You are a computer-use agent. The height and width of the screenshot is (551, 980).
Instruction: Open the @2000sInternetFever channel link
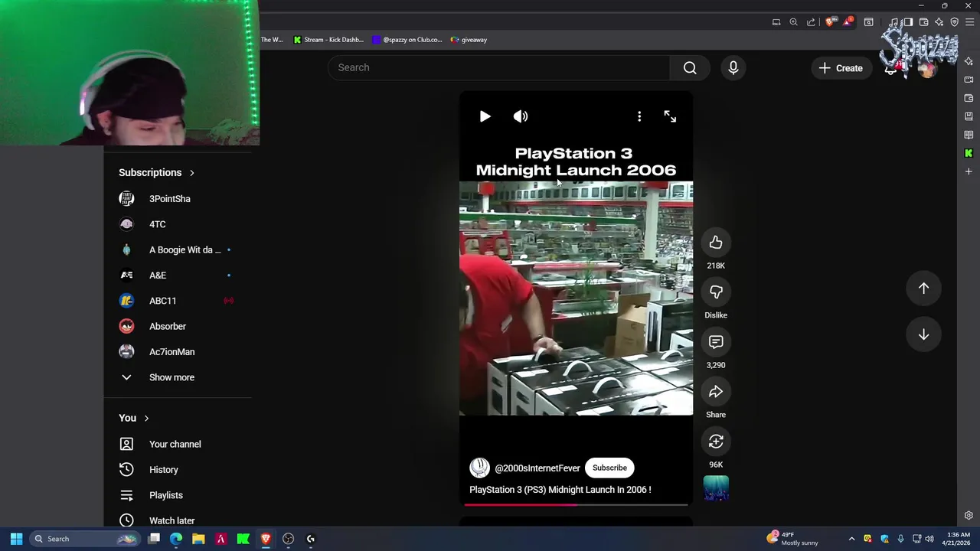tap(537, 468)
